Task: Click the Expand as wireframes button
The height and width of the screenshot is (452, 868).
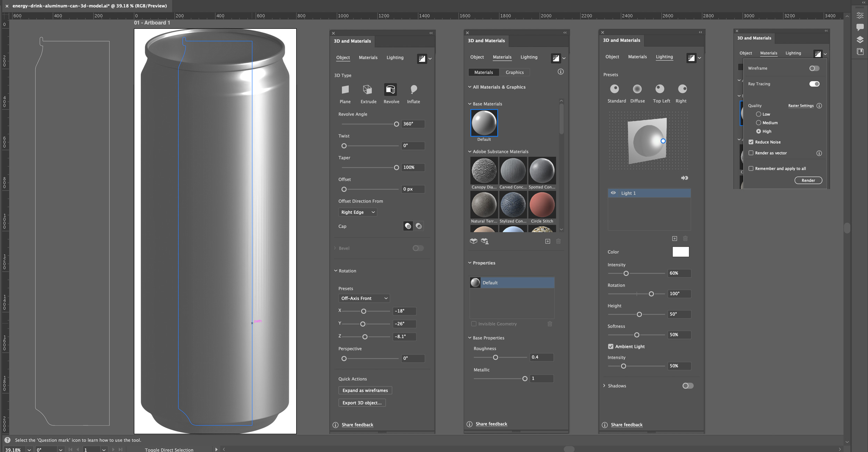Action: tap(365, 390)
